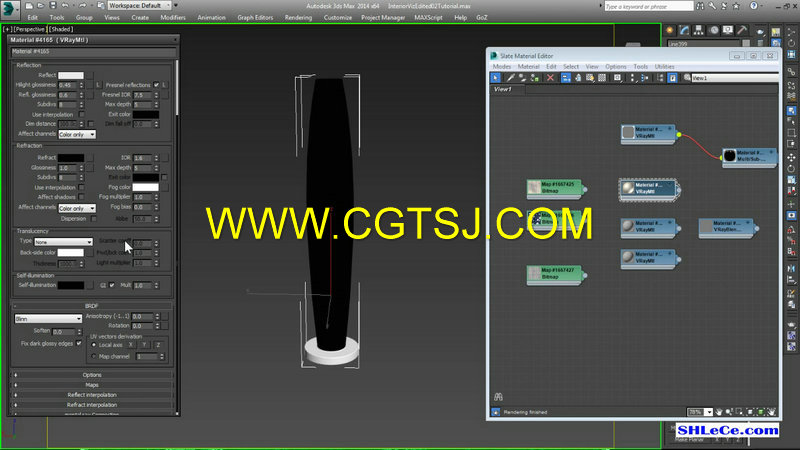
Task: Click Reflect map slot button
Action: point(90,76)
